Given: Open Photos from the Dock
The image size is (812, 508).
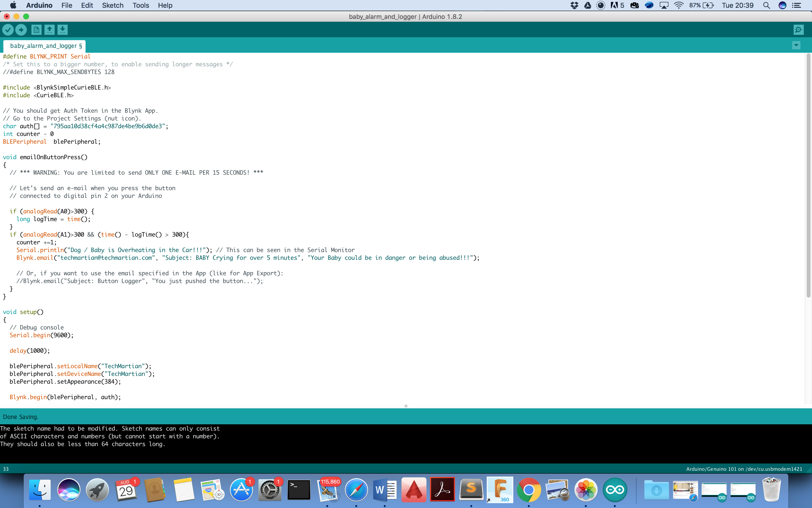Looking at the screenshot, I should [586, 490].
